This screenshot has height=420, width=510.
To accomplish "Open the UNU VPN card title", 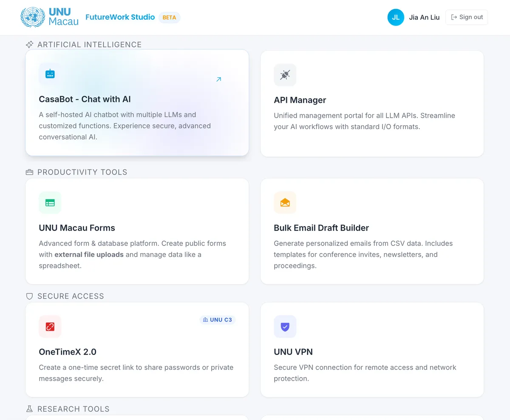I will pos(293,352).
